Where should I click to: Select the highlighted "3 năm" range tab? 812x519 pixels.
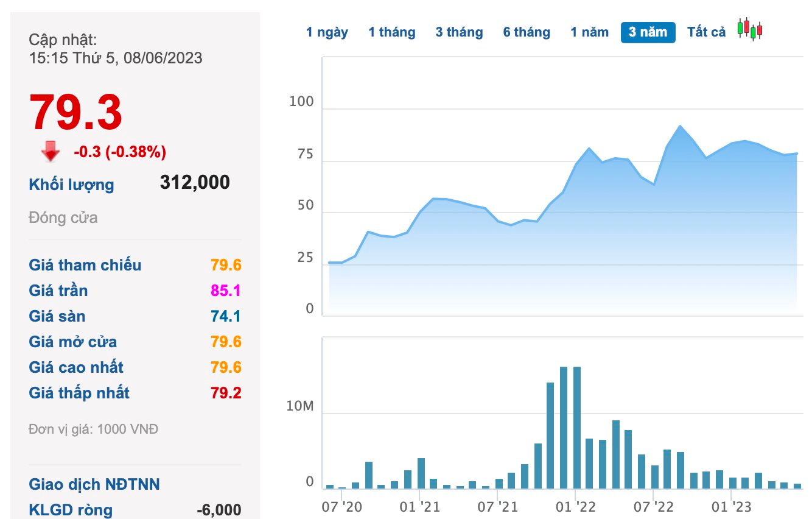[648, 32]
